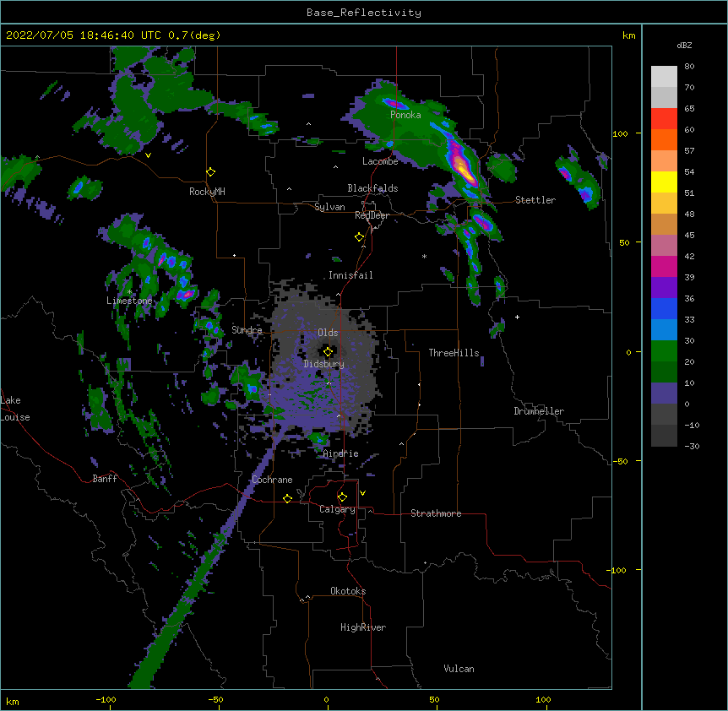Screen dimensions: 728x711
Task: Click the -30 value in dBZ legend
Action: coord(692,447)
